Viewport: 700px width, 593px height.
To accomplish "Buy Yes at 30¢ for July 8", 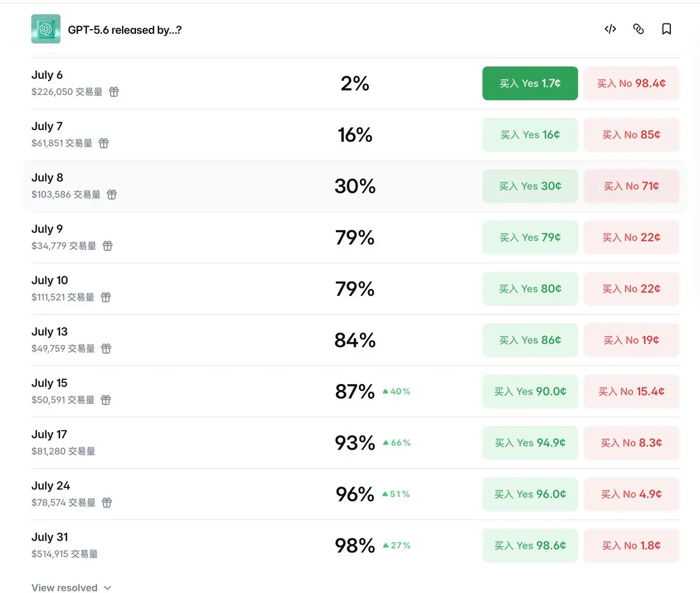I will (530, 186).
